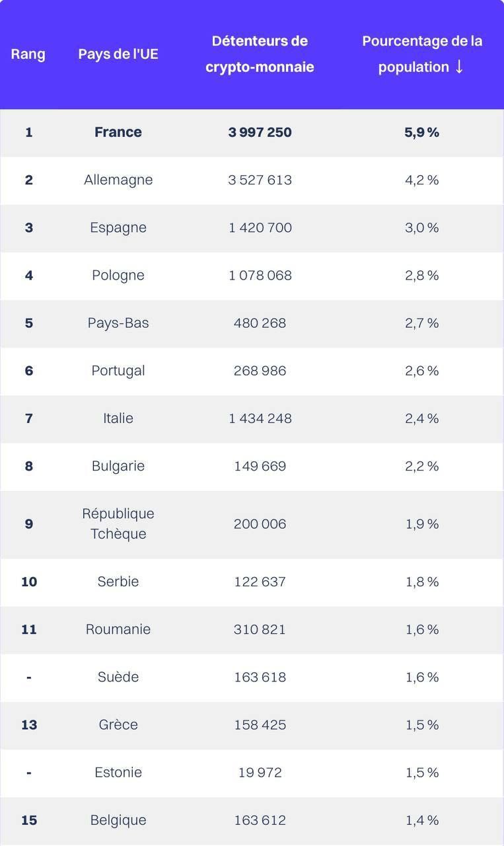Click the Roumanie country cell
This screenshot has height=846, width=504.
pos(118,629)
